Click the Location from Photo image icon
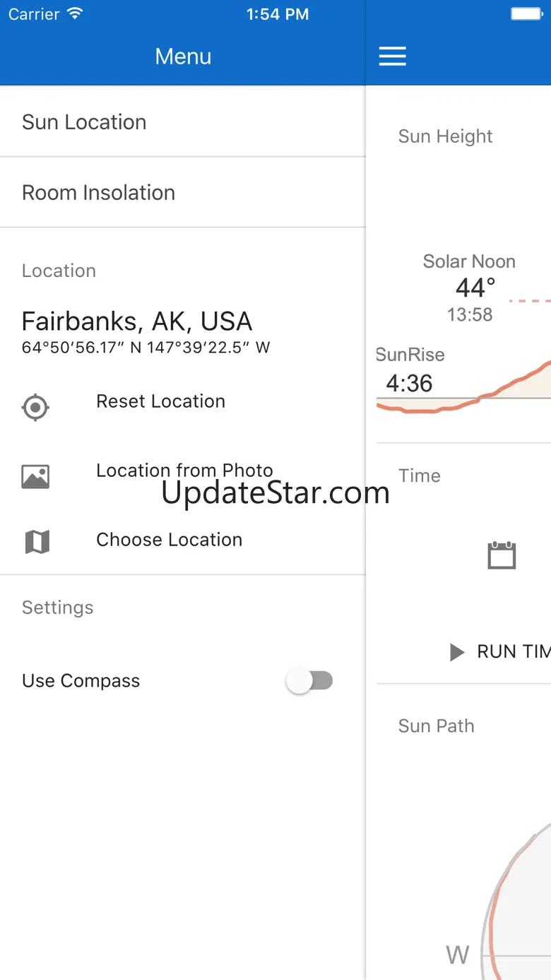 [35, 477]
